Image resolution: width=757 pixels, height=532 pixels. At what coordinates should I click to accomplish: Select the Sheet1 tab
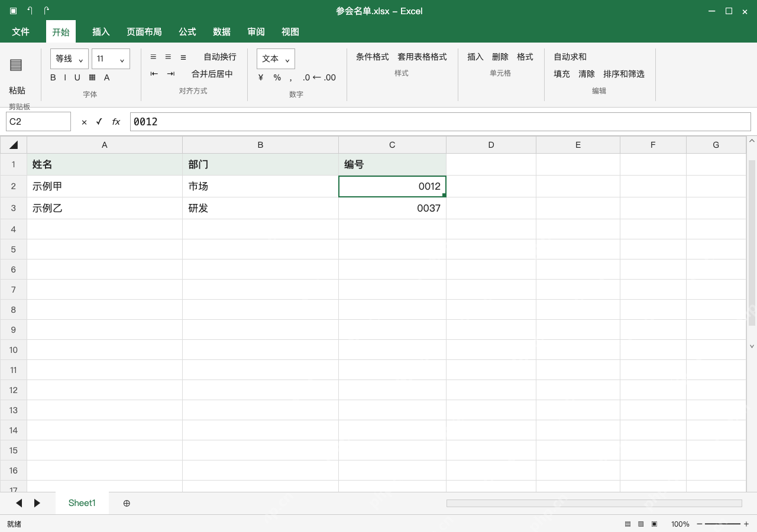click(x=82, y=503)
